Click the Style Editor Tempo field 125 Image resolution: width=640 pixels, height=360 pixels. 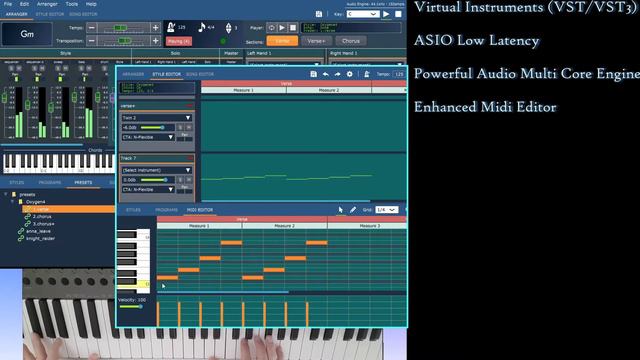(x=399, y=74)
